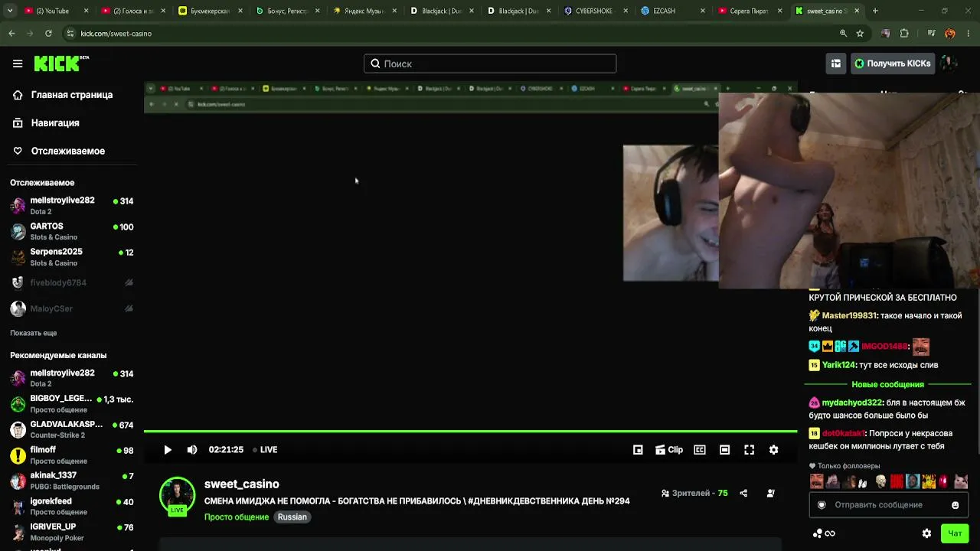
Task: Select the Russian language tag
Action: pos(292,517)
